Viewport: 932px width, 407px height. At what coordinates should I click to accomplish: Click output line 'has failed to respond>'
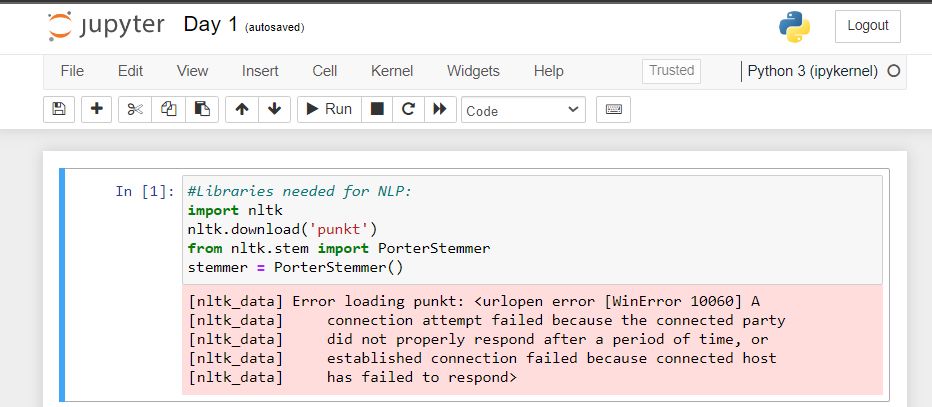[x=353, y=377]
